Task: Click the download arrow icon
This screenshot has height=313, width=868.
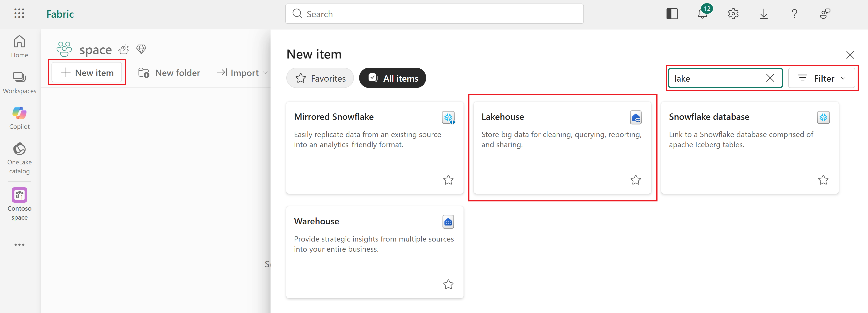Action: point(764,14)
